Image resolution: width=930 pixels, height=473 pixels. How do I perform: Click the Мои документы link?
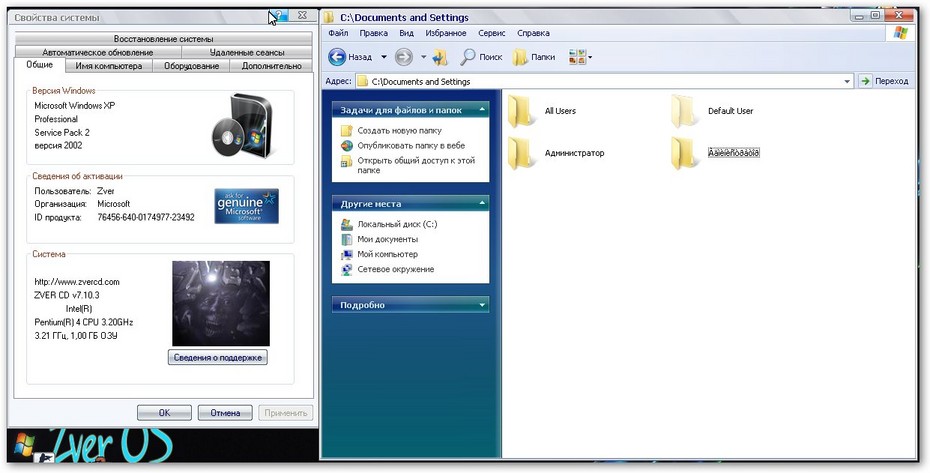[x=387, y=239]
